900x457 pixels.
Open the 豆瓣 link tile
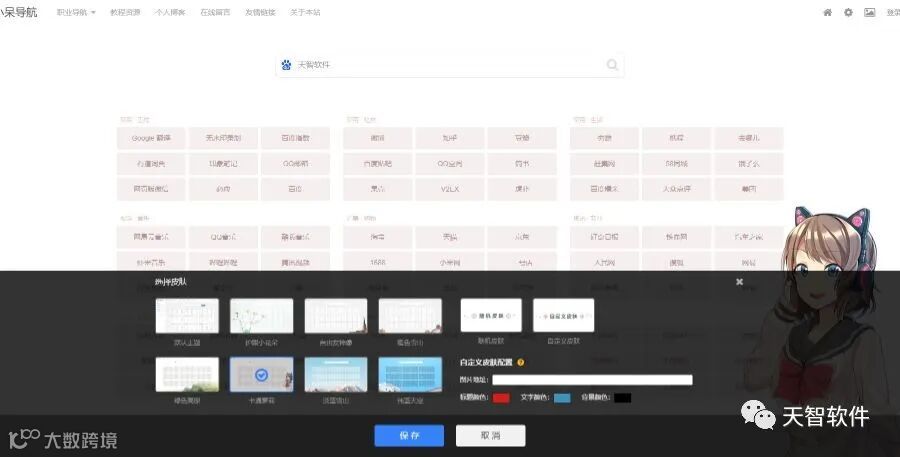522,138
